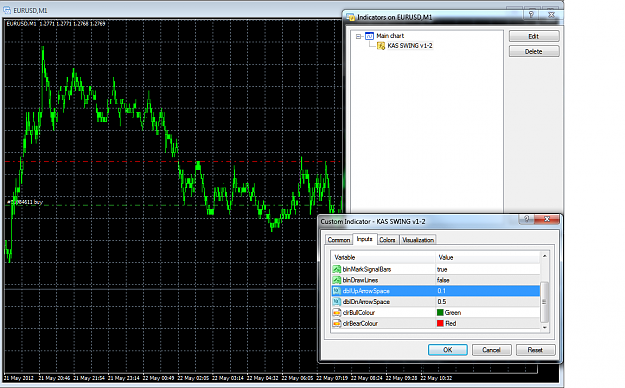Click the clrBullColour color type icon
The height and width of the screenshot is (388, 625).
(337, 312)
